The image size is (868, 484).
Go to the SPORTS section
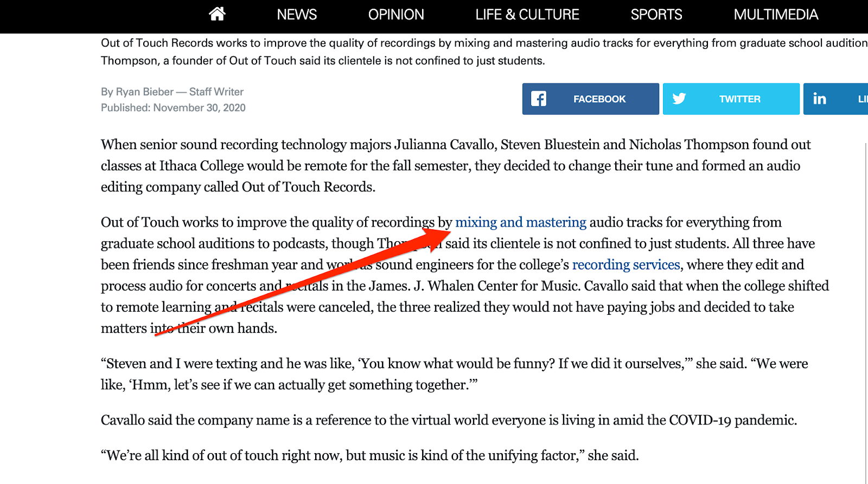click(x=656, y=15)
